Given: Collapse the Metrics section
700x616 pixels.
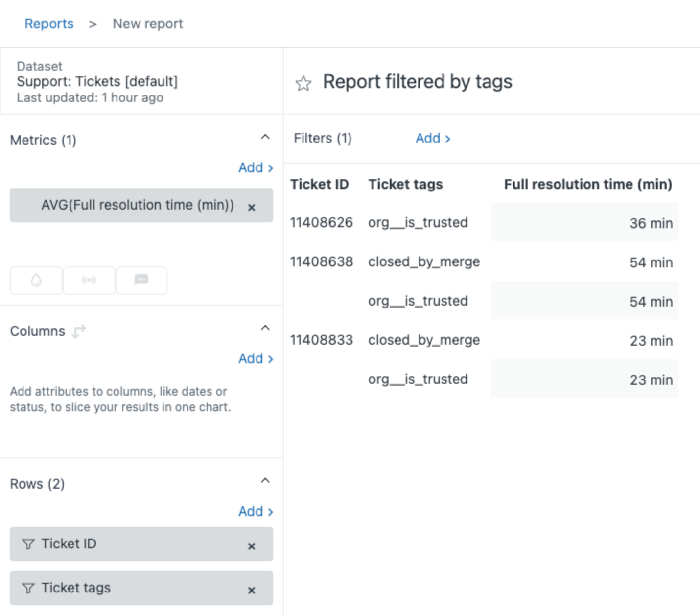Looking at the screenshot, I should click(265, 137).
